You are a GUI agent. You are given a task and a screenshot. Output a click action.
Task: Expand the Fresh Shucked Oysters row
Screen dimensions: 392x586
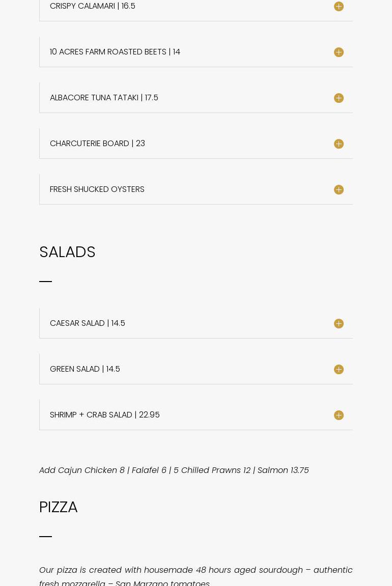[x=97, y=189]
